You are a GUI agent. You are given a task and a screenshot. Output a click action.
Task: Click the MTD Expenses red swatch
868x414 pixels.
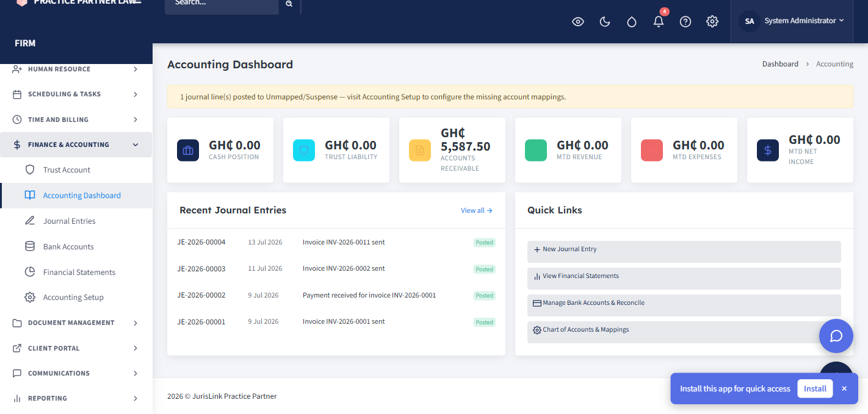click(652, 151)
